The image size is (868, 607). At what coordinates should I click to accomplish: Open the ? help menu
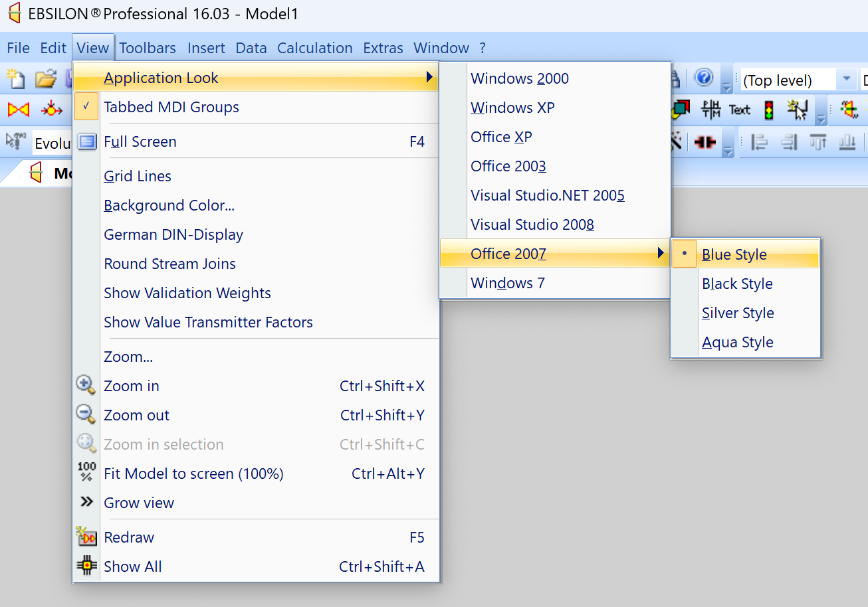coord(483,48)
